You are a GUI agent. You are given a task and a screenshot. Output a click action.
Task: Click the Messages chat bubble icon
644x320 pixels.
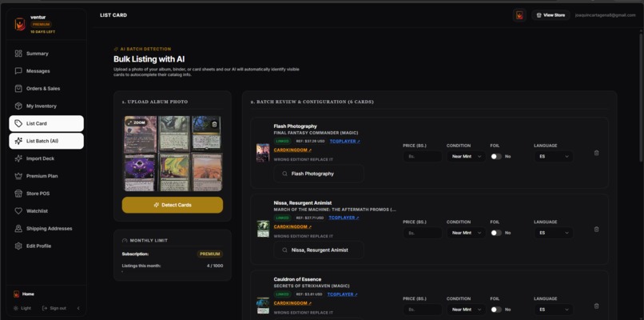pyautogui.click(x=18, y=71)
